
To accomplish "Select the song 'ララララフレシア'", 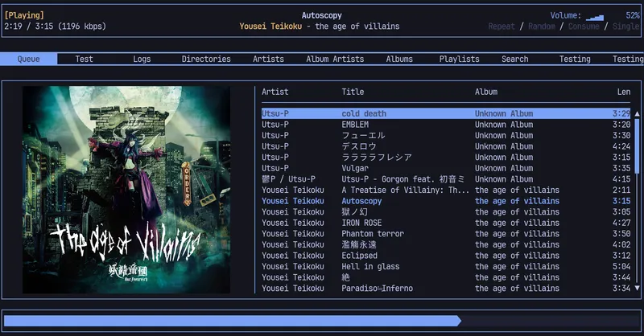I will [x=446, y=157].
